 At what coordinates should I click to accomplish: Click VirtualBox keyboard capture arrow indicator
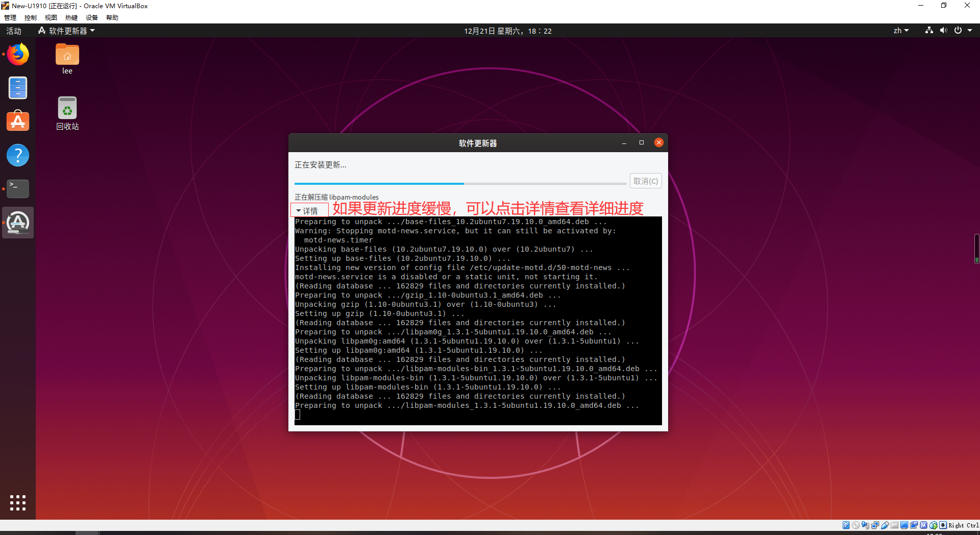[943, 525]
